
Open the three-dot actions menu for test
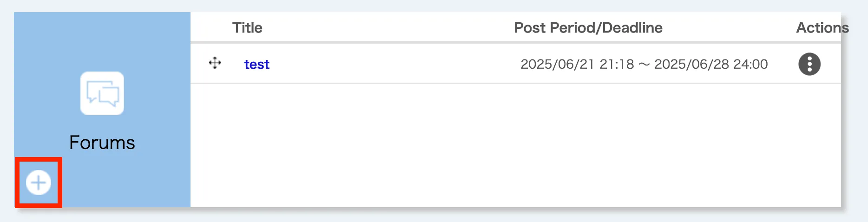click(809, 64)
